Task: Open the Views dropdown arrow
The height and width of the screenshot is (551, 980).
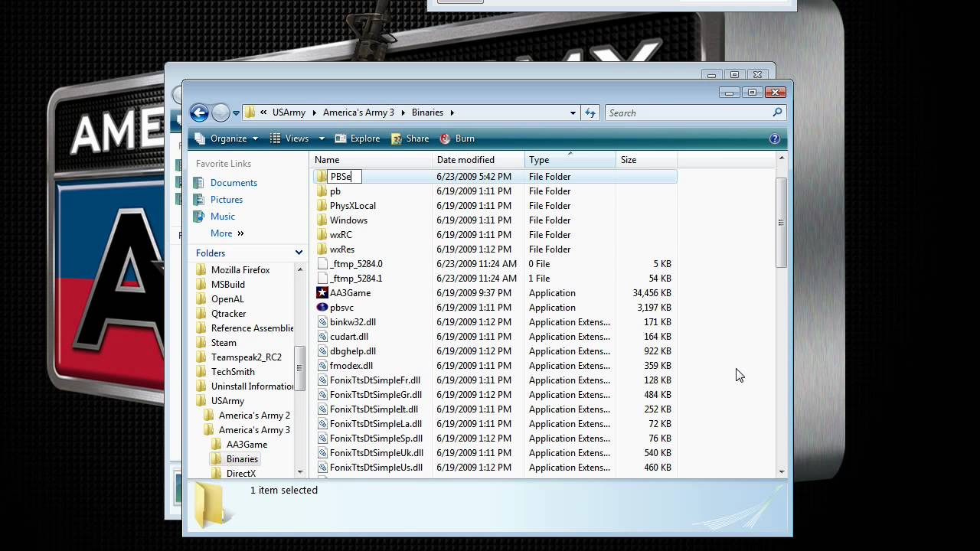Action: (322, 139)
